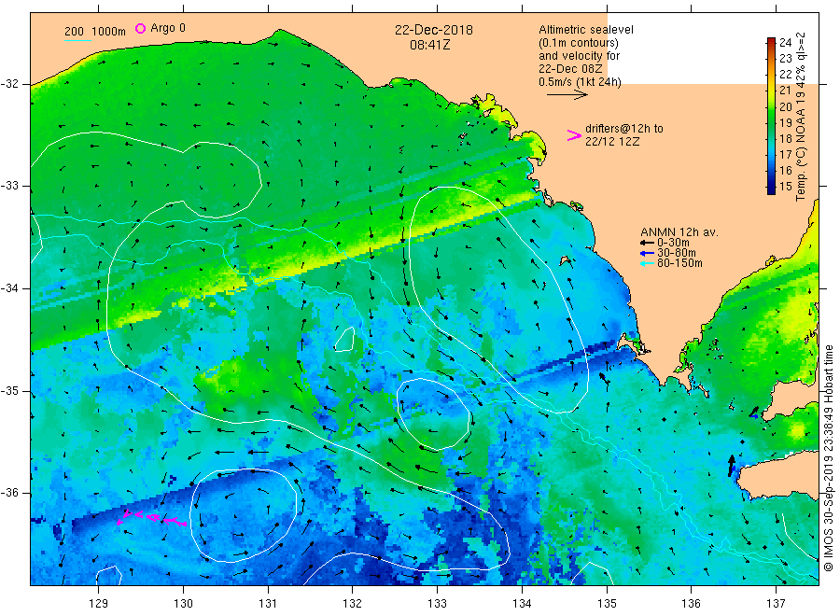Click the '80-150m' depth label
The width and height of the screenshot is (840, 616).
tap(679, 263)
